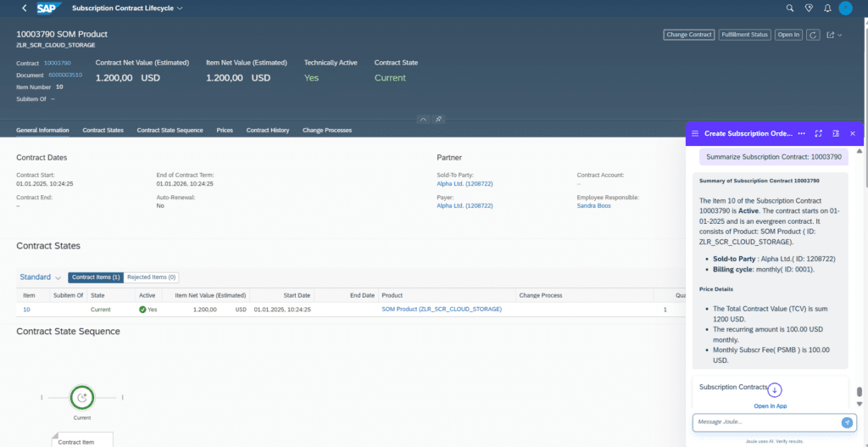Screen dimensions: 868x447
Task: Refresh the contract using the refresh icon
Action: click(x=813, y=35)
